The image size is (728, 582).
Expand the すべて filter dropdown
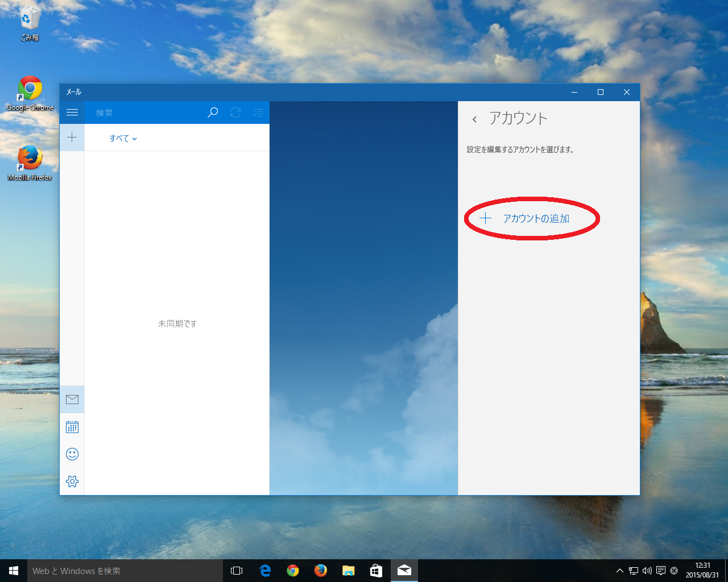pyautogui.click(x=123, y=138)
